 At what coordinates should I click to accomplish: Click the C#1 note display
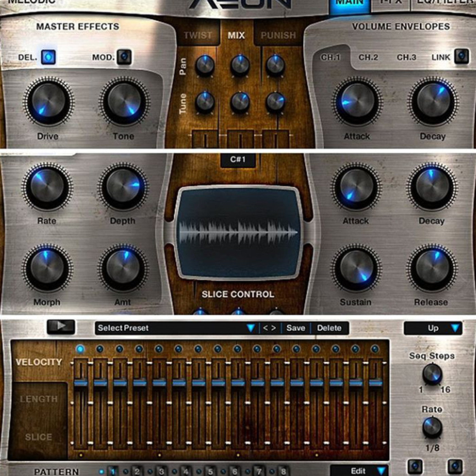[238, 159]
